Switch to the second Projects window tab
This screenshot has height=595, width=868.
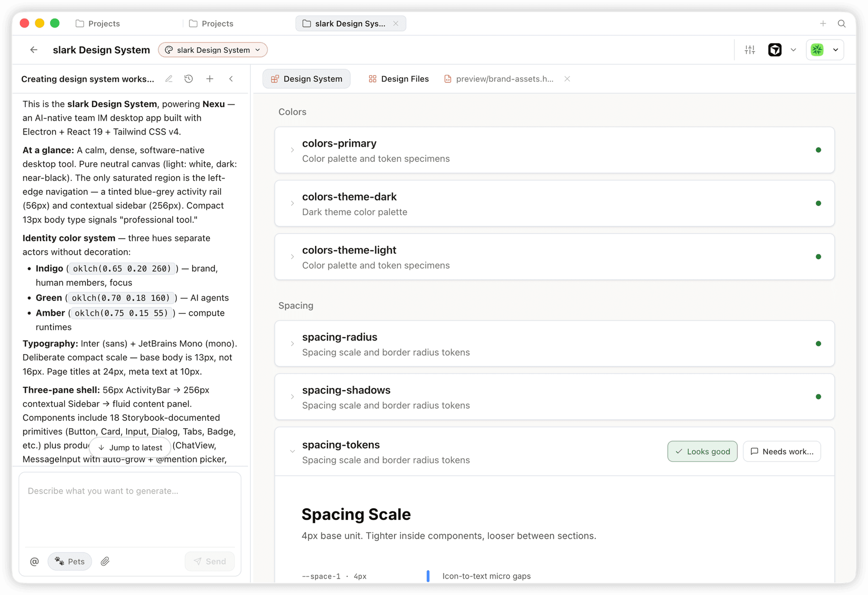[211, 23]
